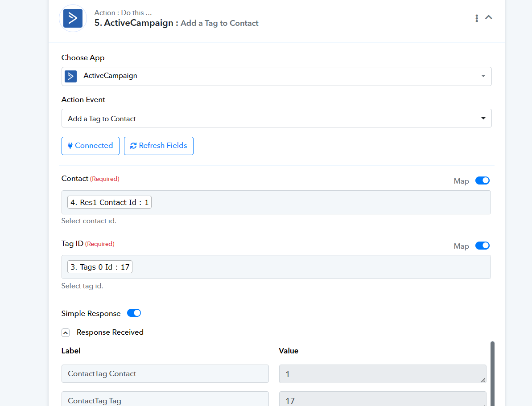
Task: Click the step title 'Add a Tag to Contact'
Action: point(219,23)
